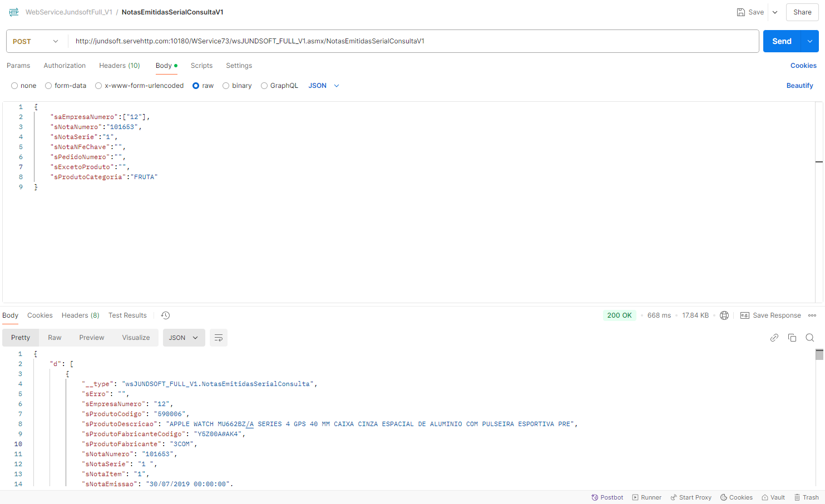Open the Test Results tab
Viewport: 825px width, 504px height.
pos(127,315)
